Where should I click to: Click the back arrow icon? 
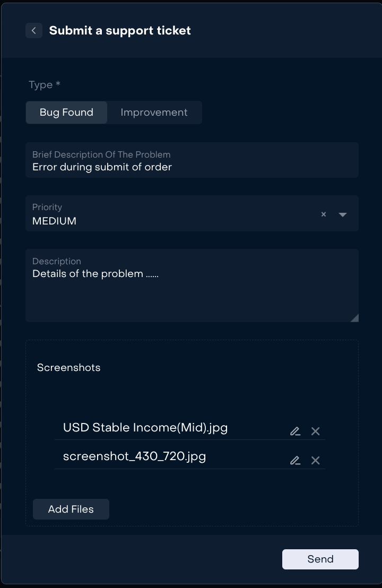[x=33, y=30]
